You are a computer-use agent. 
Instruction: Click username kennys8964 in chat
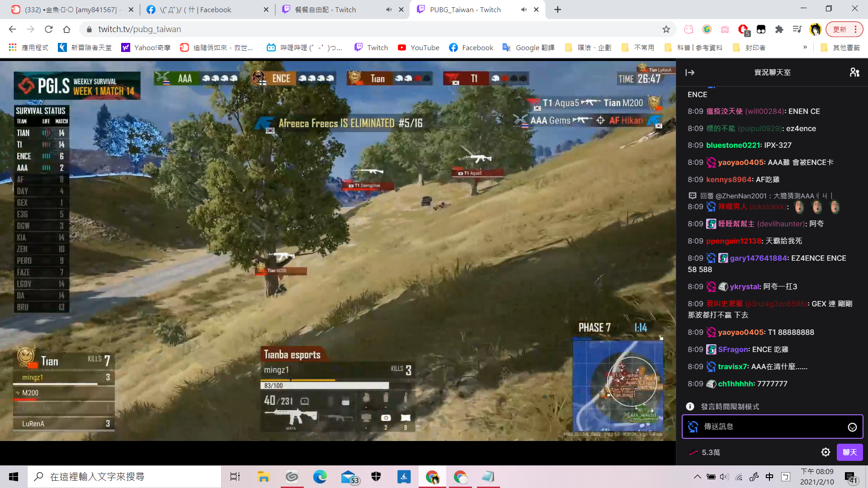tap(729, 180)
